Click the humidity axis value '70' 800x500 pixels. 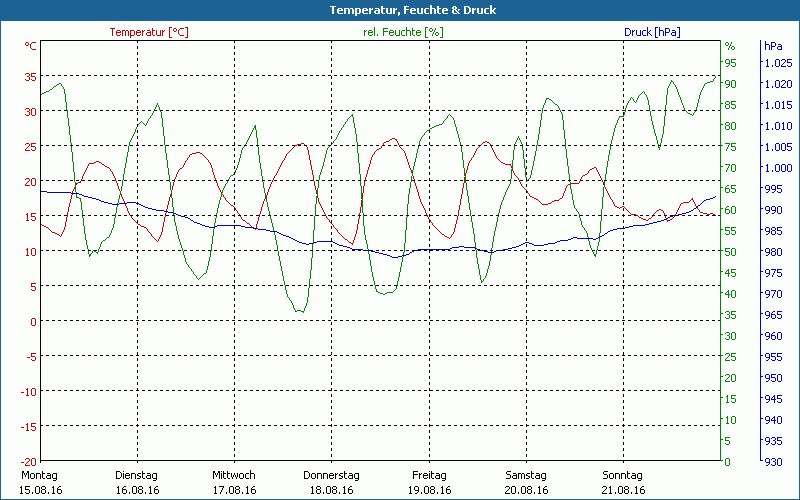731,168
